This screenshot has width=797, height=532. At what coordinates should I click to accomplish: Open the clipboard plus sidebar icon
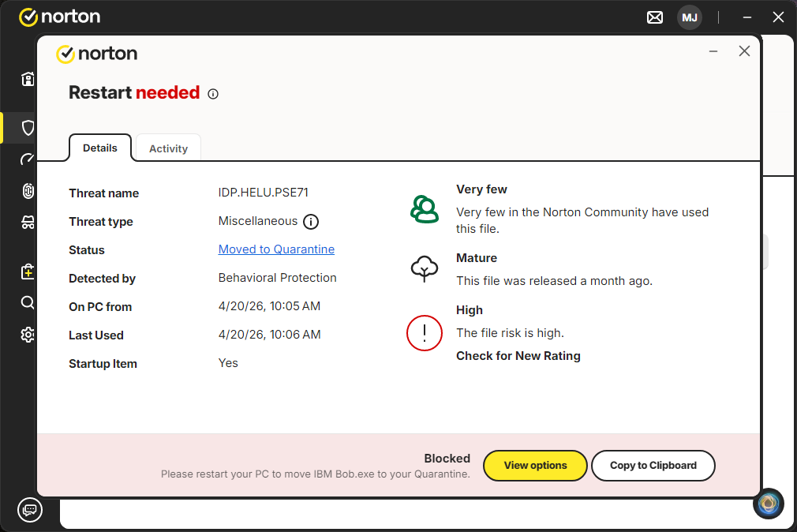(28, 272)
